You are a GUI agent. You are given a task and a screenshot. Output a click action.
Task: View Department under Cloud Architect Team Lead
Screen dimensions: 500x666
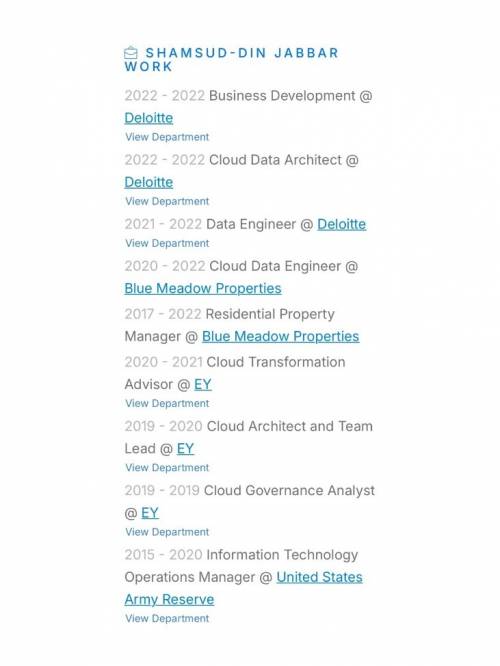[x=167, y=468]
